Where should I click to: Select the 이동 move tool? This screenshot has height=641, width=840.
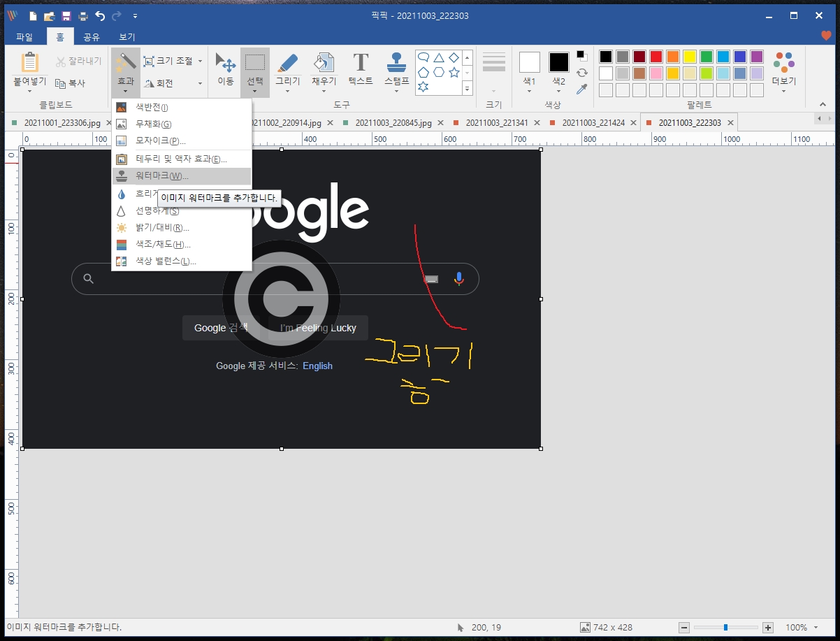click(x=226, y=71)
